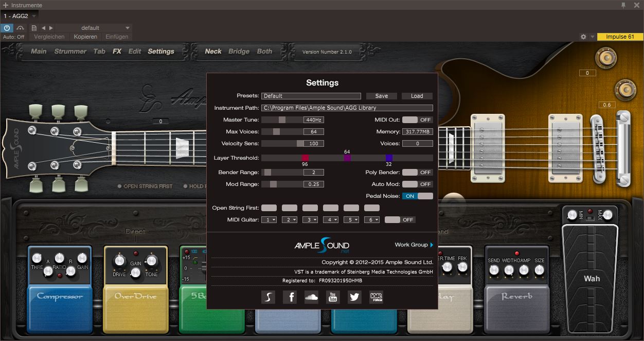Switch to the Main tab
This screenshot has height=341, width=644.
point(39,52)
